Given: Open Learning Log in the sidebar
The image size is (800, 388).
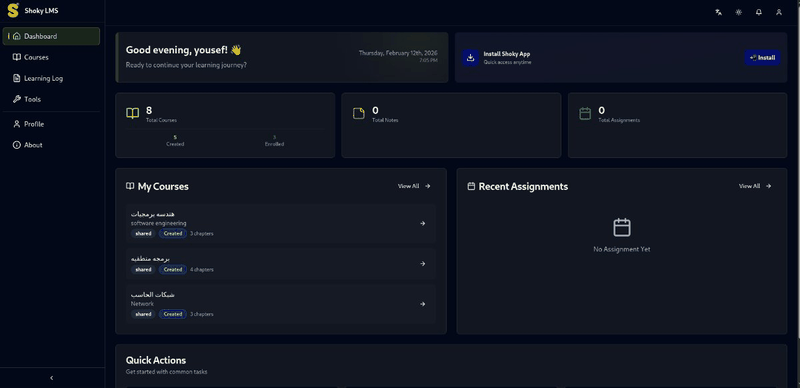Looking at the screenshot, I should coord(51,78).
